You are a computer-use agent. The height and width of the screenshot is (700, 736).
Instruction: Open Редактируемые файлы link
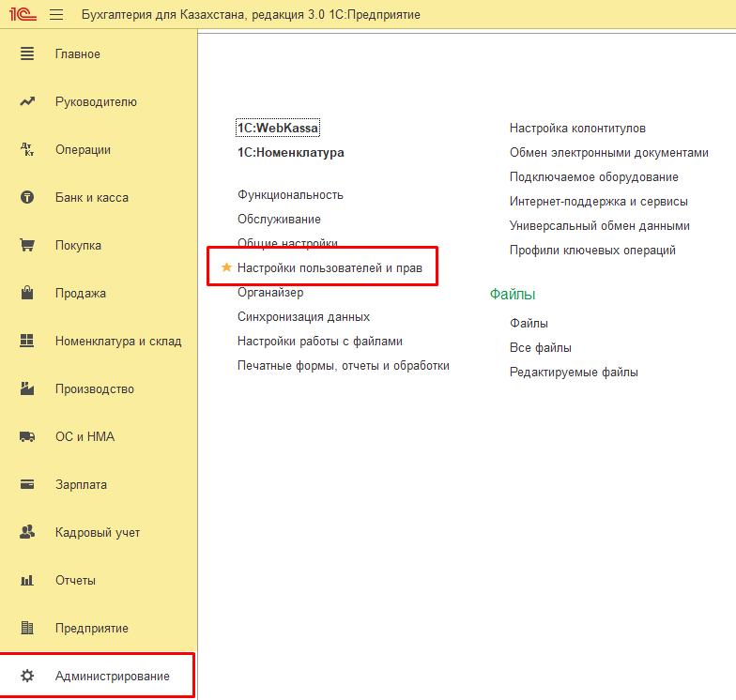[574, 373]
